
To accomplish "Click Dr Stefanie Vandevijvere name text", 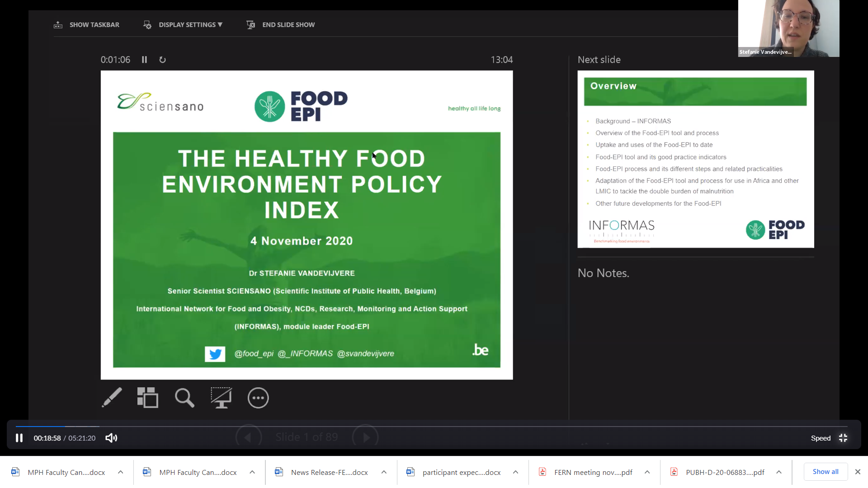I will point(302,273).
